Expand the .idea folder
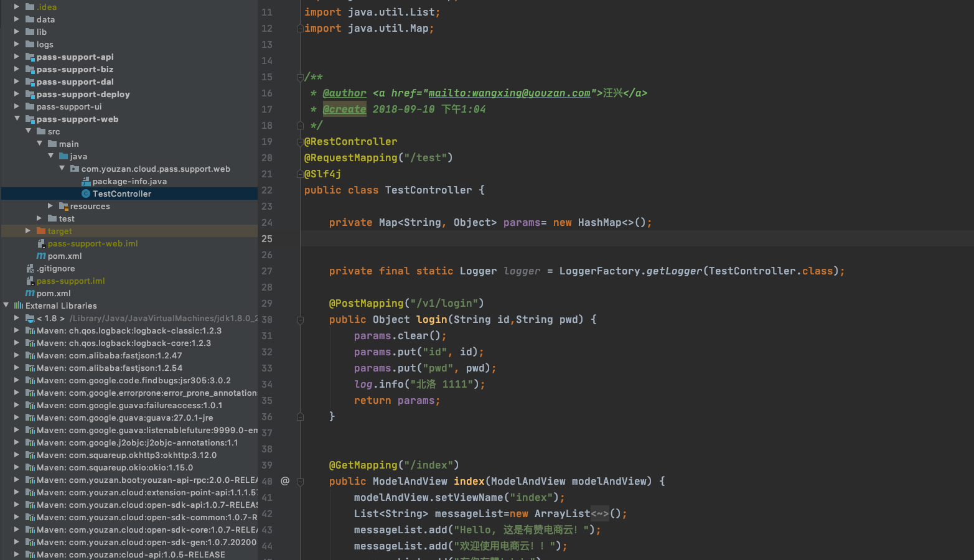Viewport: 974px width, 560px height. (17, 7)
